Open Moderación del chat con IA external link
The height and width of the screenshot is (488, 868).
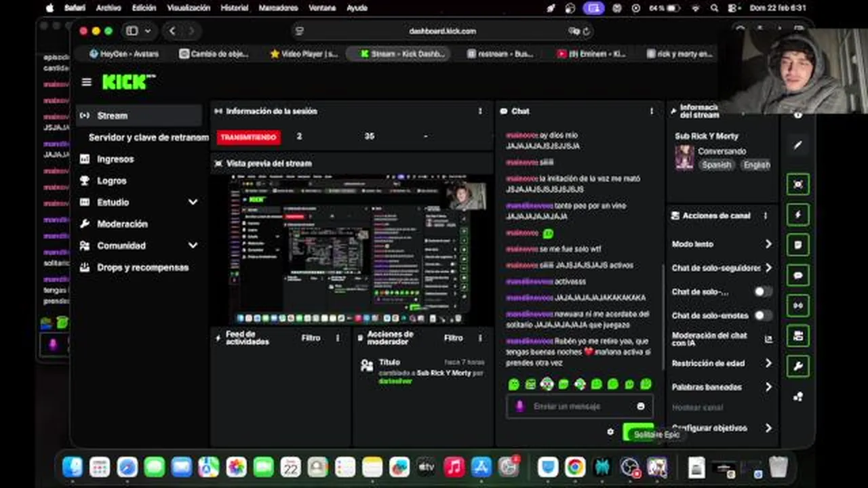(768, 339)
